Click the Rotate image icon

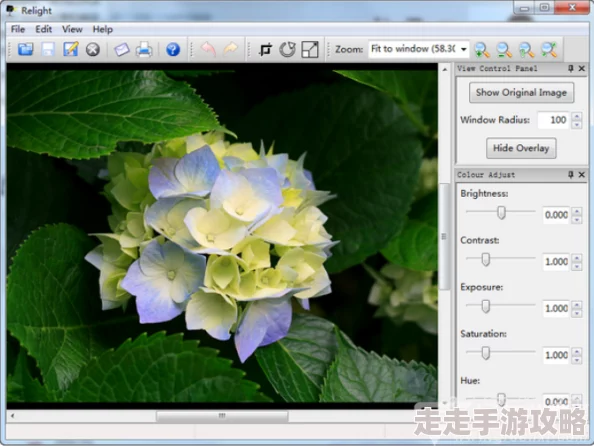coord(288,49)
